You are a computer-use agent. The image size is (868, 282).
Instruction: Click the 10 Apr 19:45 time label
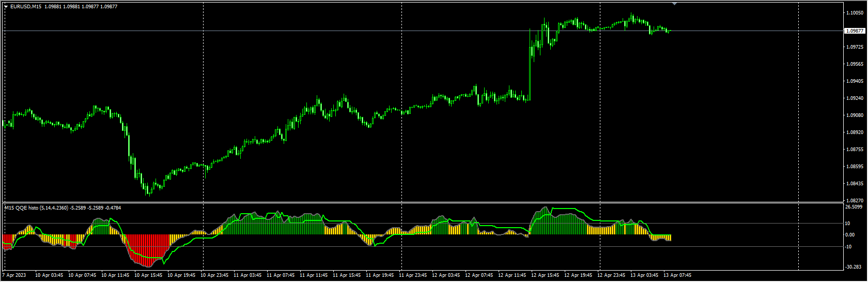pyautogui.click(x=181, y=275)
